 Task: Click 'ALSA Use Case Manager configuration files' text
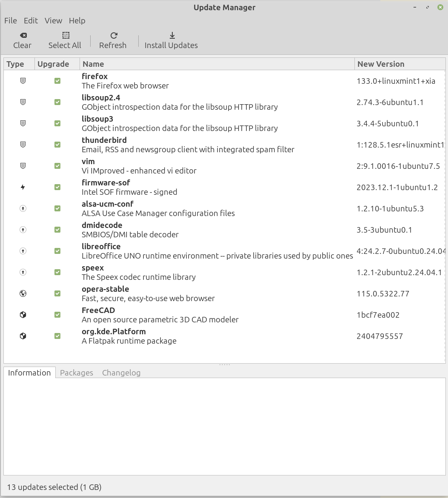158,213
